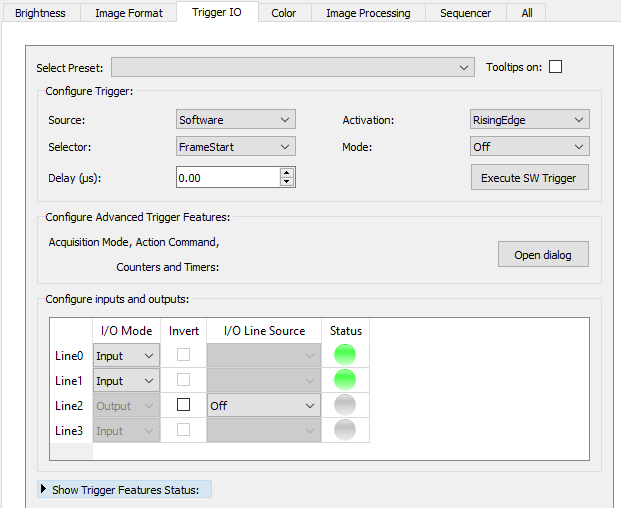621x508 pixels.
Task: Switch to the Brightness tab
Action: pyautogui.click(x=40, y=13)
